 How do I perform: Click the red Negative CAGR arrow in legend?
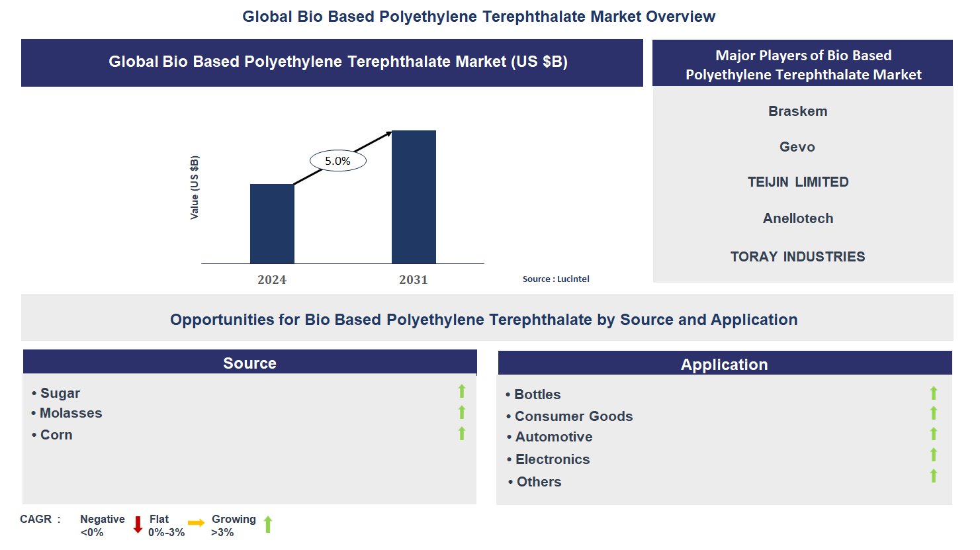(138, 525)
